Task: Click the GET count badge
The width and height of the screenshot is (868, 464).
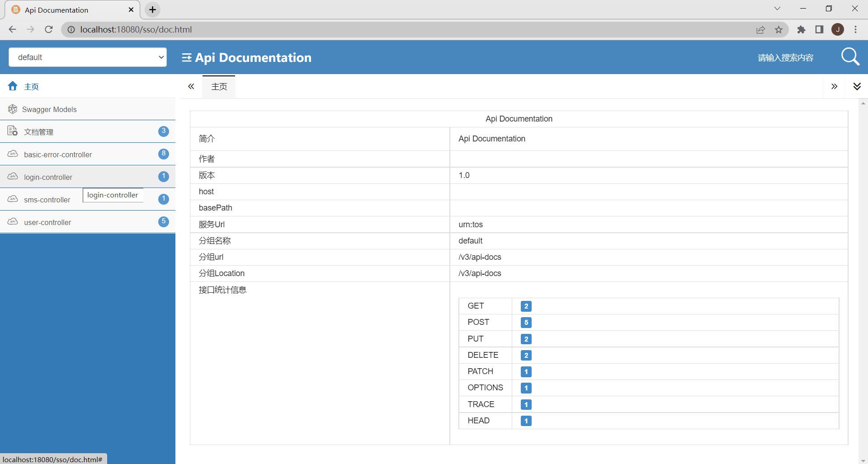Action: (x=526, y=306)
